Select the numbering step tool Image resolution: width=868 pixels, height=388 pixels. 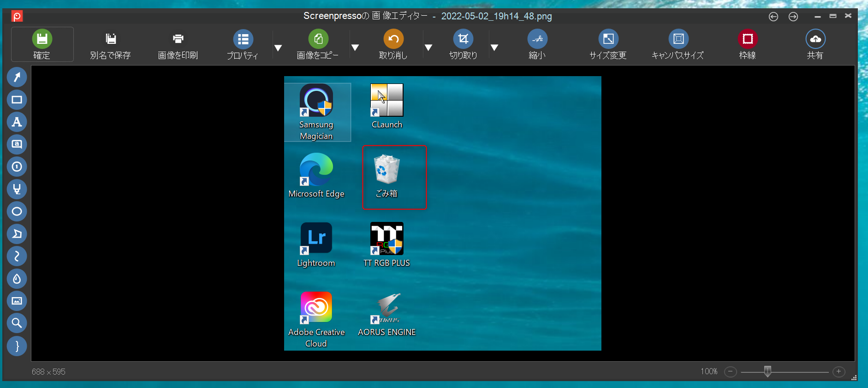pyautogui.click(x=17, y=167)
